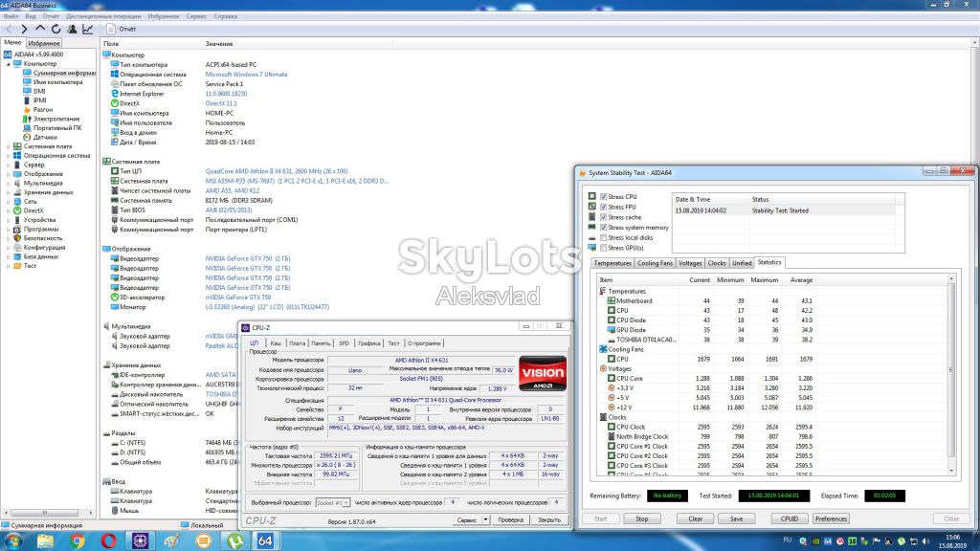Uncheck the Stress system memory checkbox
The width and height of the screenshot is (980, 551).
click(603, 228)
